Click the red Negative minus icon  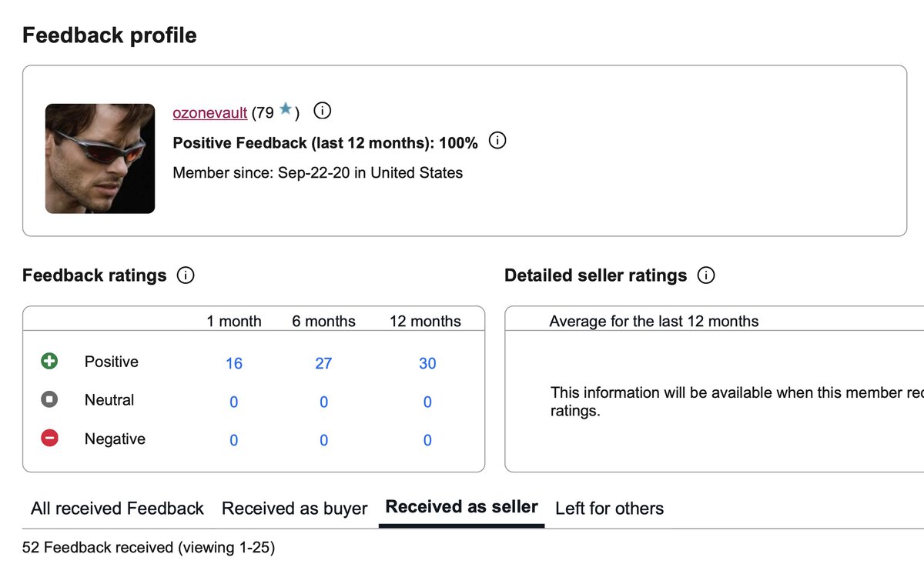click(x=50, y=439)
